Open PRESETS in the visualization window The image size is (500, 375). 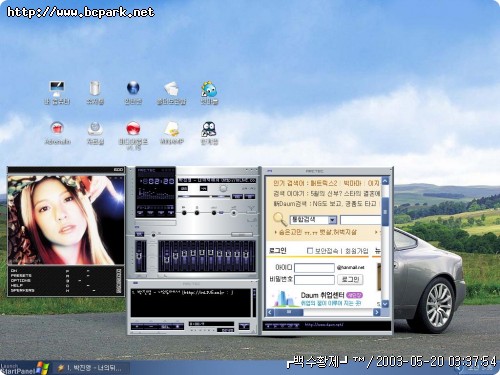coord(21,276)
